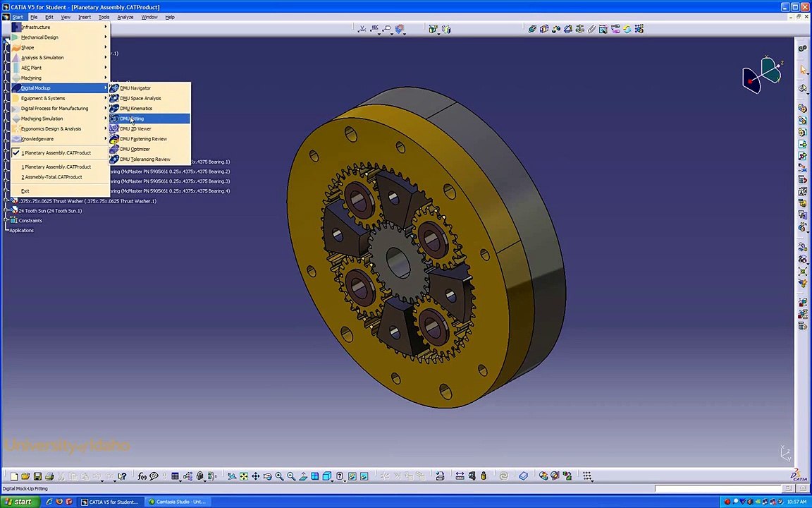
Task: Click the Fly Mode airplane icon
Action: 231,476
